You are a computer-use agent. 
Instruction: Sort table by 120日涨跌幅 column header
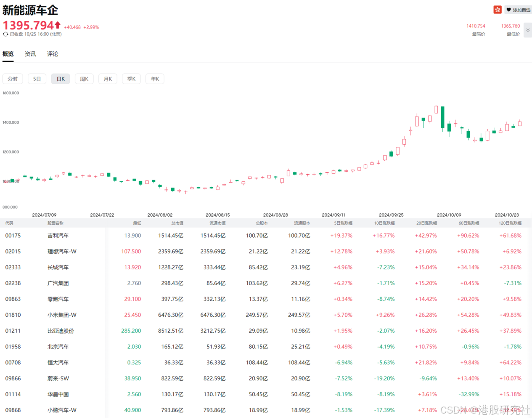coord(510,223)
